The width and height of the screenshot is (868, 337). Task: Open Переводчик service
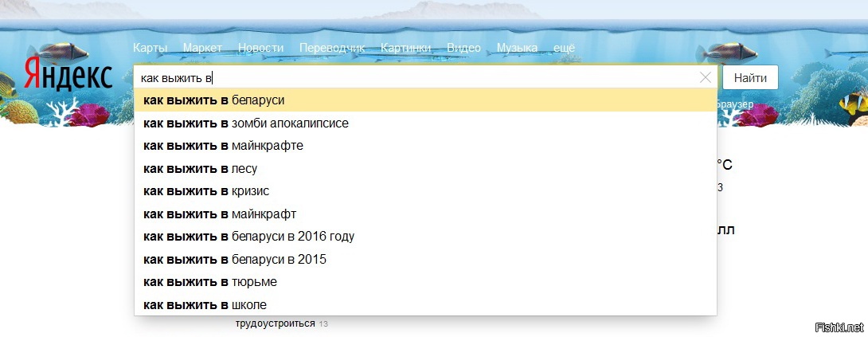331,48
